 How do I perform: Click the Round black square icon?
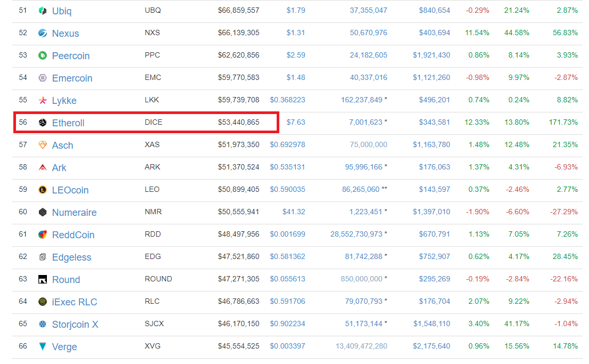(43, 279)
